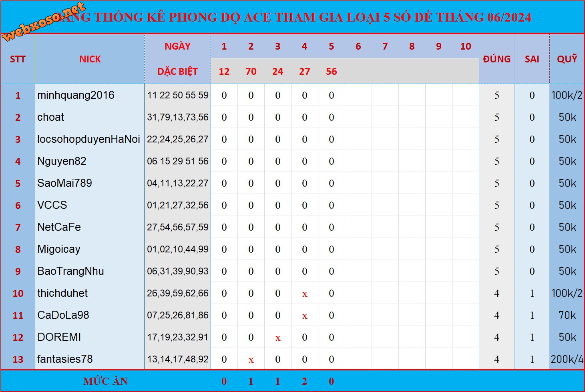The width and height of the screenshot is (585, 392).
Task: Click special result number 24
Action: pos(278,72)
